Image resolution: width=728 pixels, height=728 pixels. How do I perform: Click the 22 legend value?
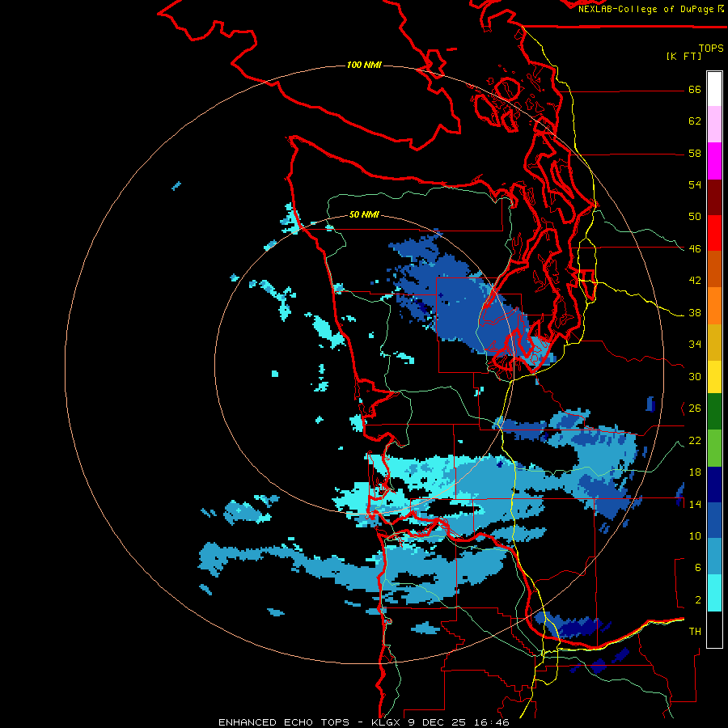(x=695, y=440)
